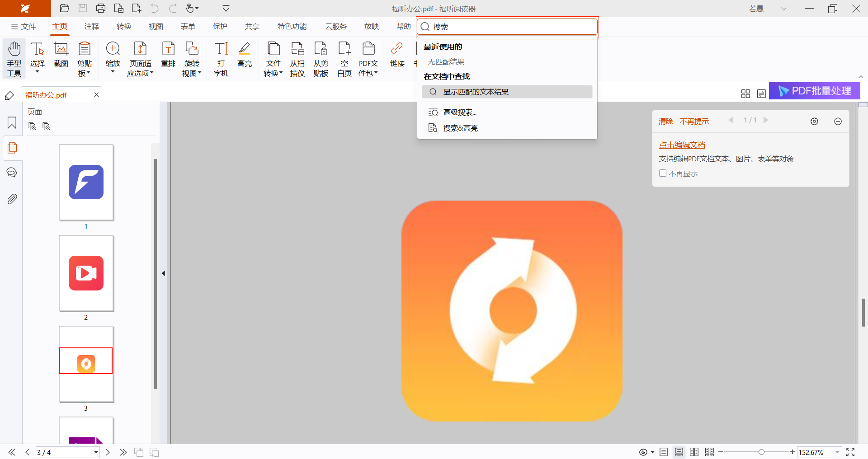Create PDF from scanner (从扫描仪)
Viewport: 868px width, 459px height.
coord(297,59)
